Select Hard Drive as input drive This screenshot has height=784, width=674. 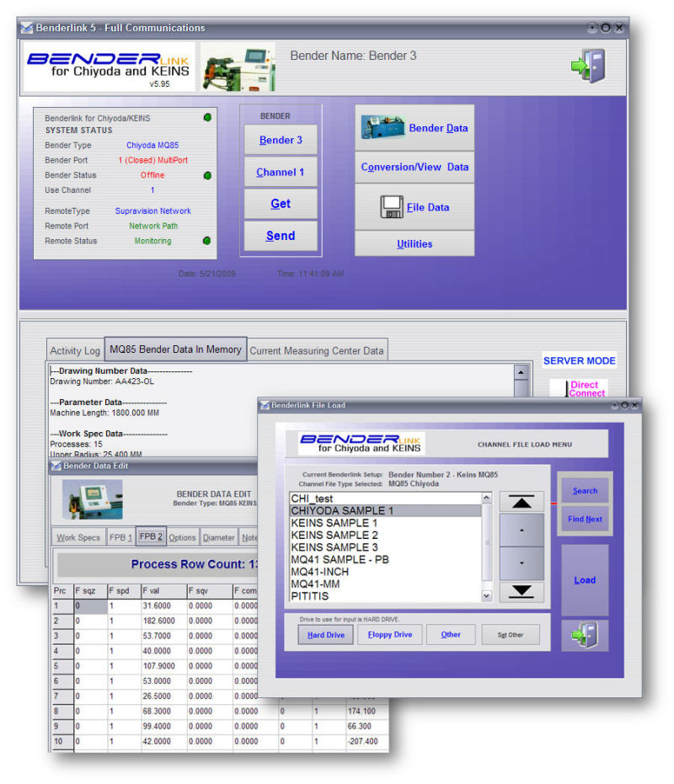click(325, 634)
